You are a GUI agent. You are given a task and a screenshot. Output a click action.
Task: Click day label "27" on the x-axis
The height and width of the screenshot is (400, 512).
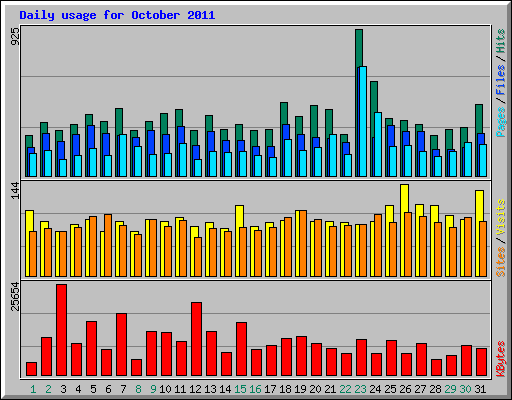click(420, 389)
